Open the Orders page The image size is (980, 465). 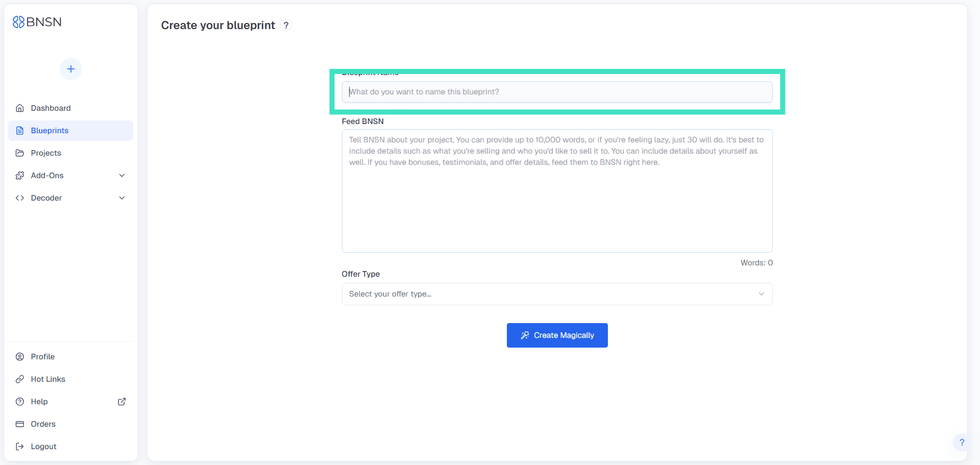(43, 424)
